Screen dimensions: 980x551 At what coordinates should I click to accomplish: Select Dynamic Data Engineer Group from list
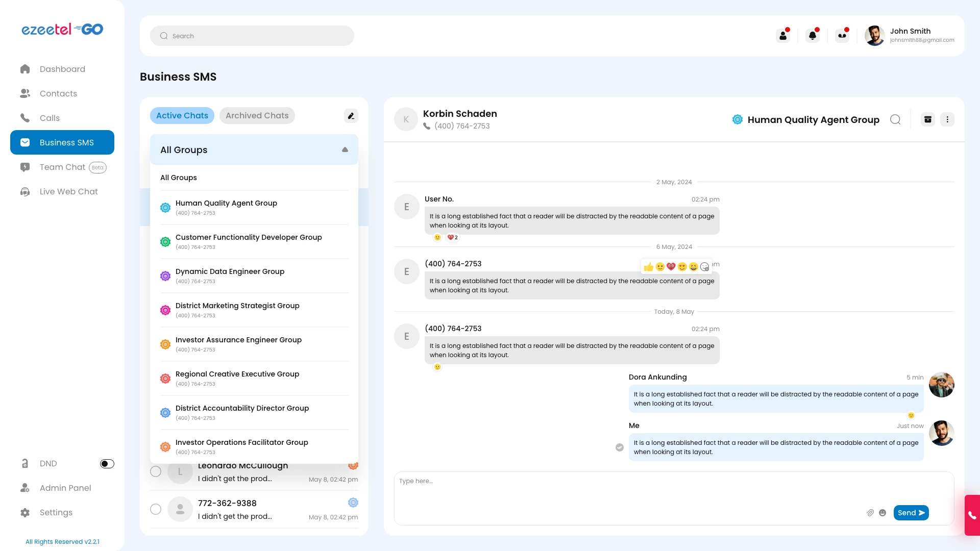coord(230,275)
